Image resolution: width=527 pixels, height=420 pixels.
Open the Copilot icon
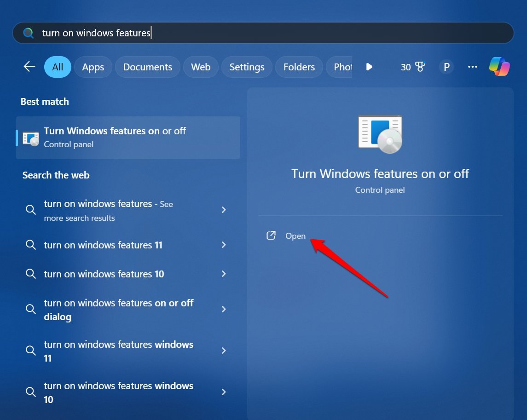(x=499, y=67)
